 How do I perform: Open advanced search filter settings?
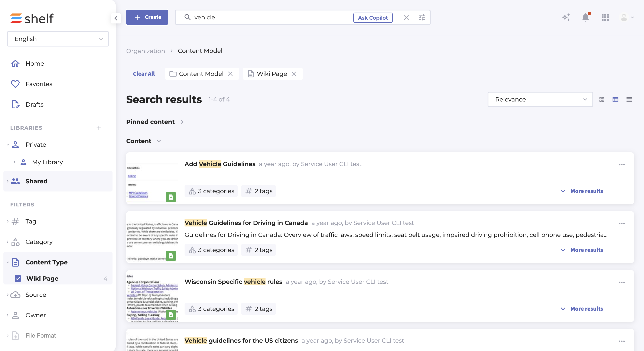tap(422, 17)
